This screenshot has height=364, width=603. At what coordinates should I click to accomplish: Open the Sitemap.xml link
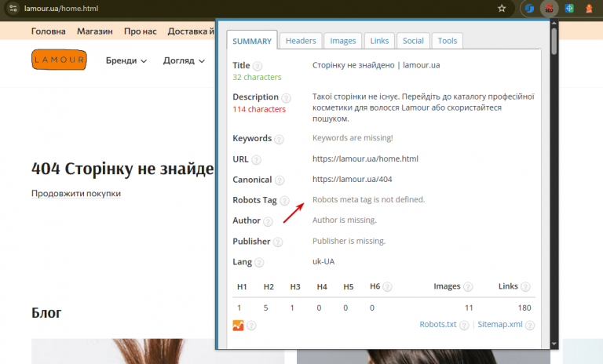[x=500, y=325]
